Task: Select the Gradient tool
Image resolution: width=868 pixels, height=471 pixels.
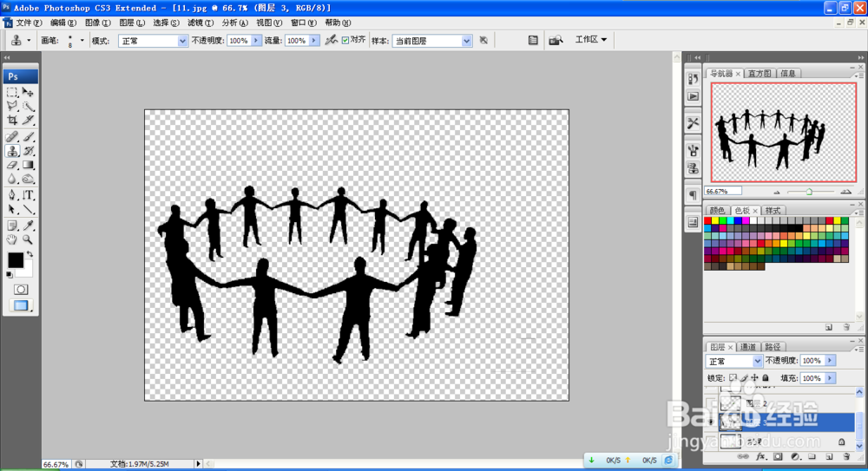Action: click(x=29, y=165)
